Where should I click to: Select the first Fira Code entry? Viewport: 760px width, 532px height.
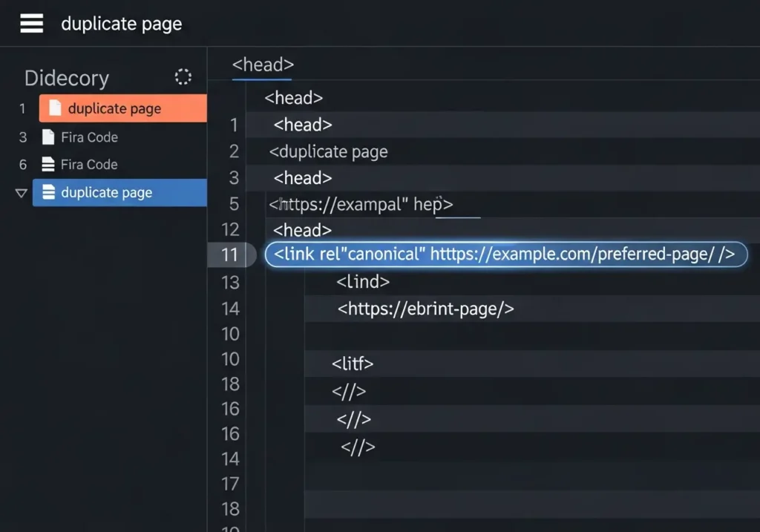(89, 137)
